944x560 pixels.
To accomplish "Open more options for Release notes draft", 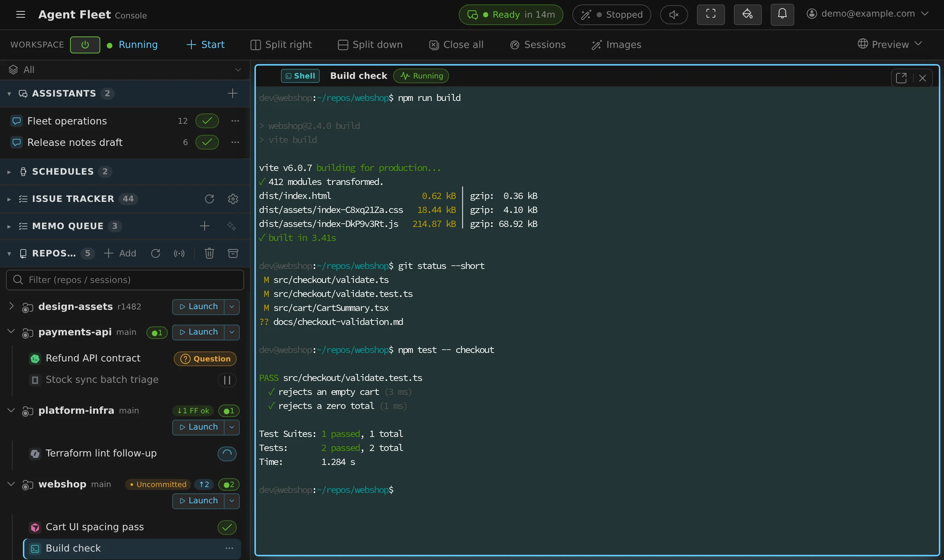I will 235,142.
